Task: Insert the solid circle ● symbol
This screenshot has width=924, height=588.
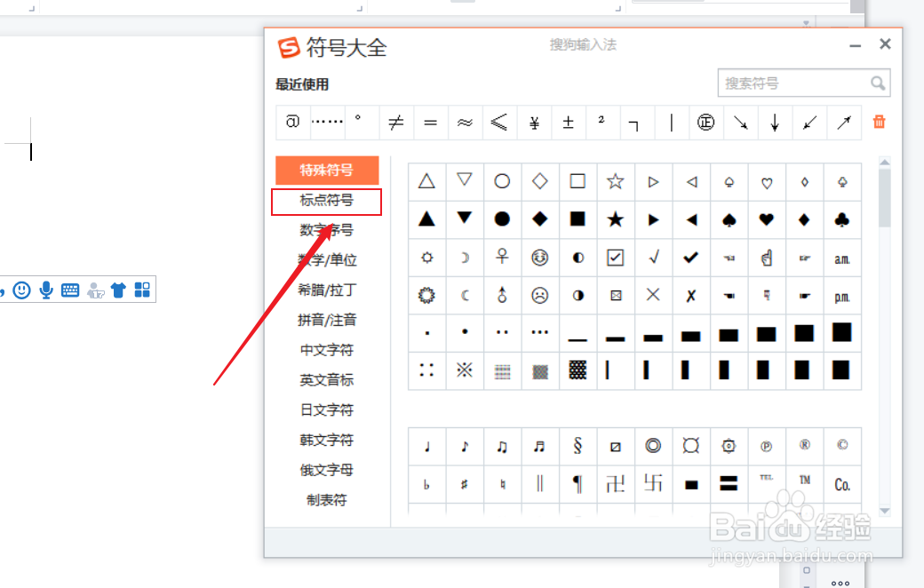Action: pyautogui.click(x=502, y=219)
